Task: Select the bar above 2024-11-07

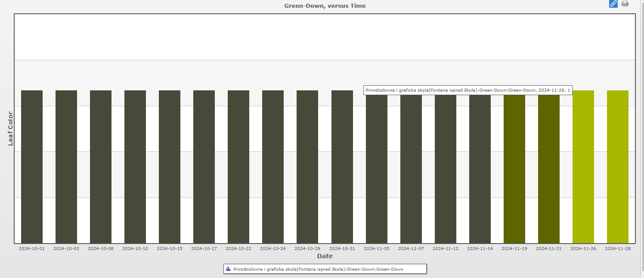Action: (x=411, y=169)
